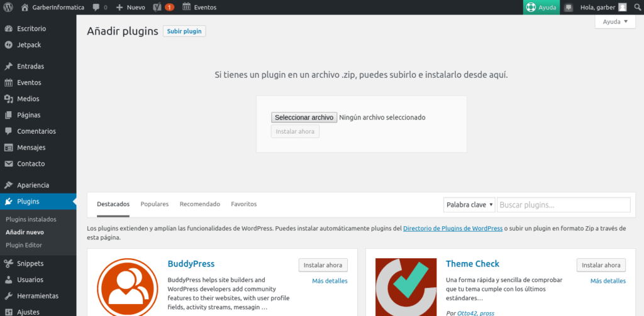Click the Theme Check plugin thumbnail
The image size is (644, 316).
(x=406, y=287)
